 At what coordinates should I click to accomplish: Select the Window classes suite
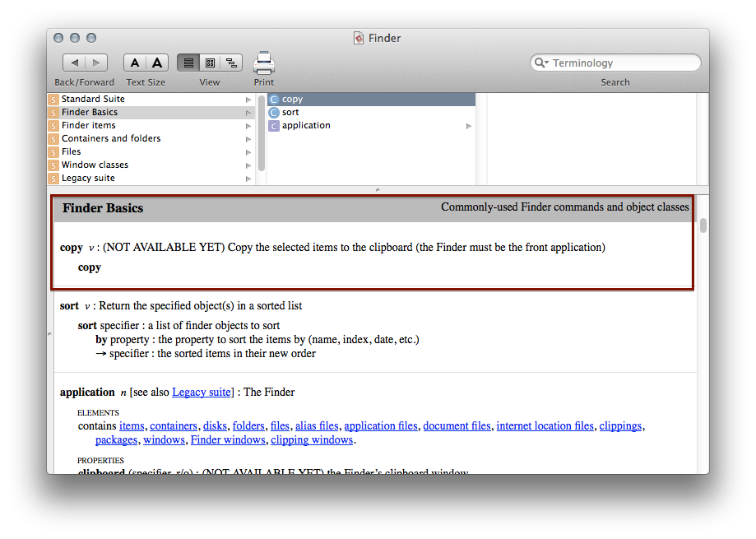pos(151,165)
